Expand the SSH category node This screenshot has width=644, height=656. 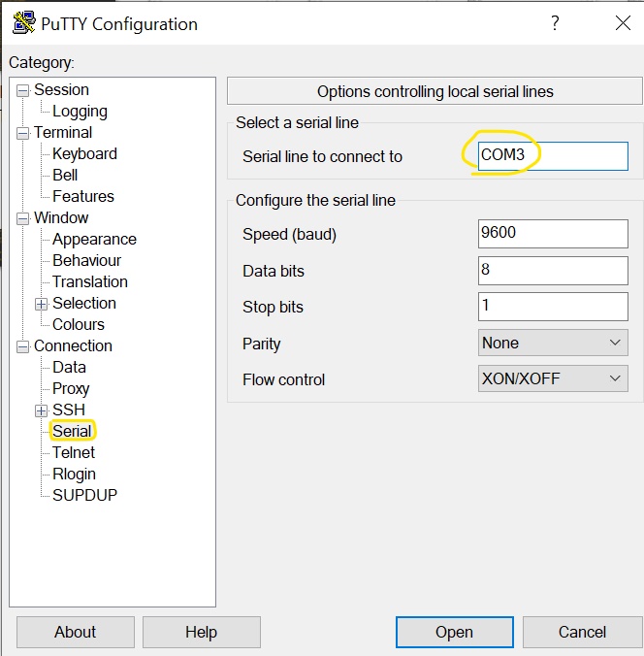tap(41, 410)
